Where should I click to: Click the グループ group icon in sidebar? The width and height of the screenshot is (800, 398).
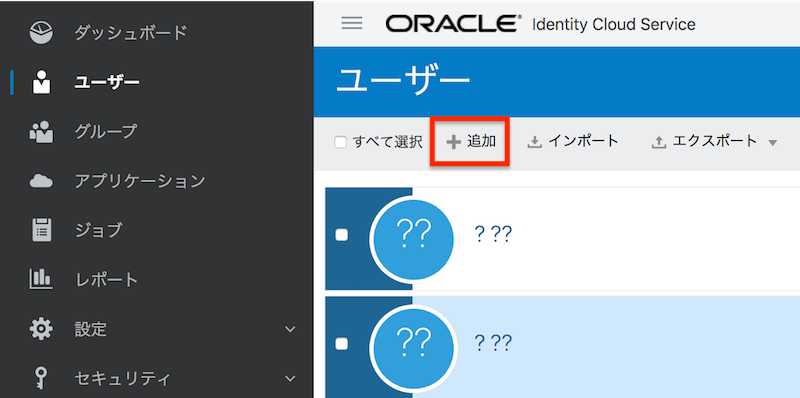click(41, 131)
